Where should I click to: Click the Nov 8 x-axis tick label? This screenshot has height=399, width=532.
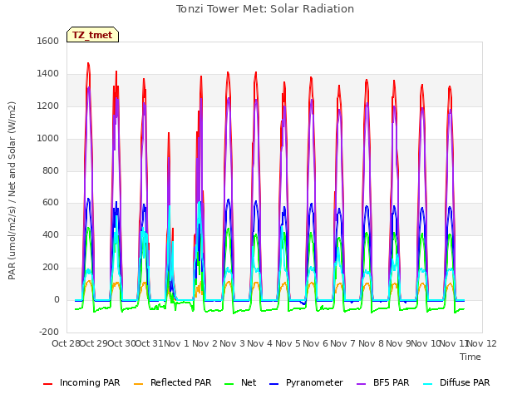pyautogui.click(x=371, y=343)
